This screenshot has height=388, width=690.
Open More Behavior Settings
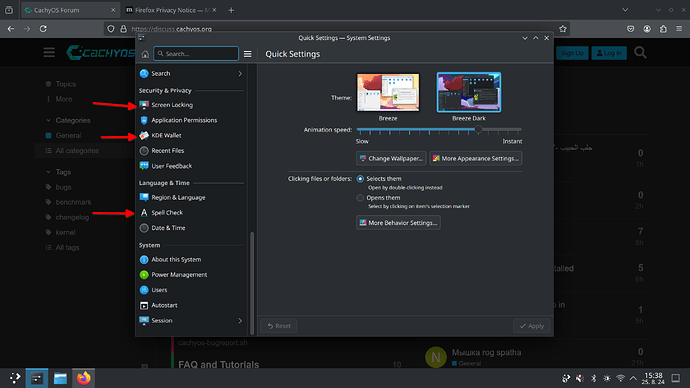(398, 223)
